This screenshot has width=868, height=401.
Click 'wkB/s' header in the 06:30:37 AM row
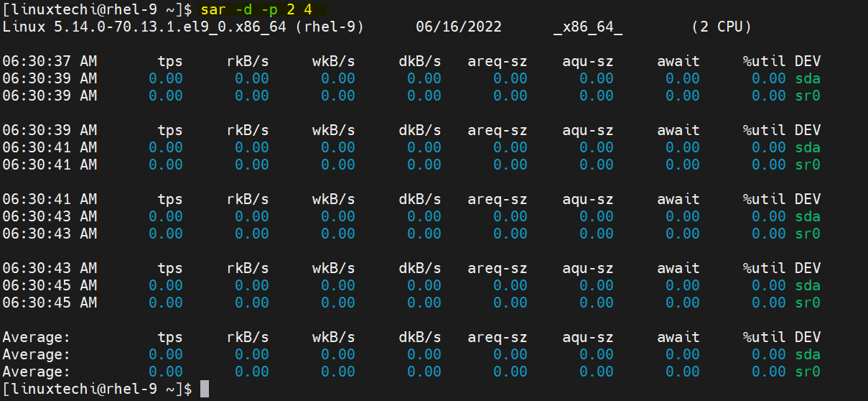click(334, 61)
